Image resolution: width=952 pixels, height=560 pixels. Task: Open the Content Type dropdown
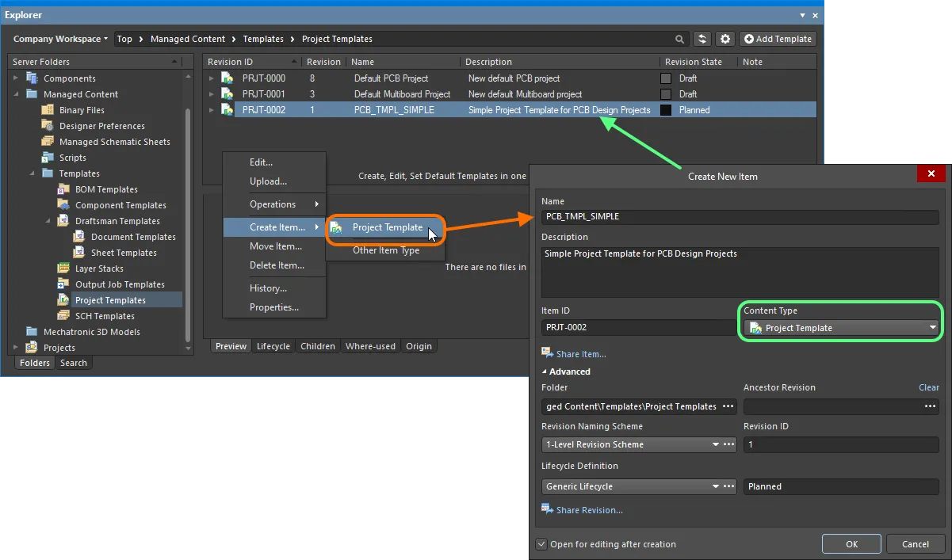[840, 328]
